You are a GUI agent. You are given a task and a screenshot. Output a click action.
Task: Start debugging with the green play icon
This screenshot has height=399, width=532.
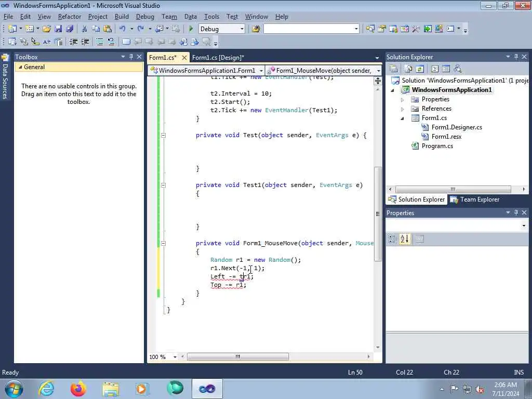[191, 29]
